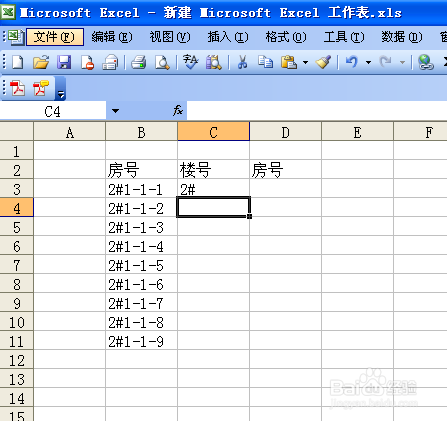The height and width of the screenshot is (421, 447).
Task: Select column D header
Action: [x=285, y=132]
